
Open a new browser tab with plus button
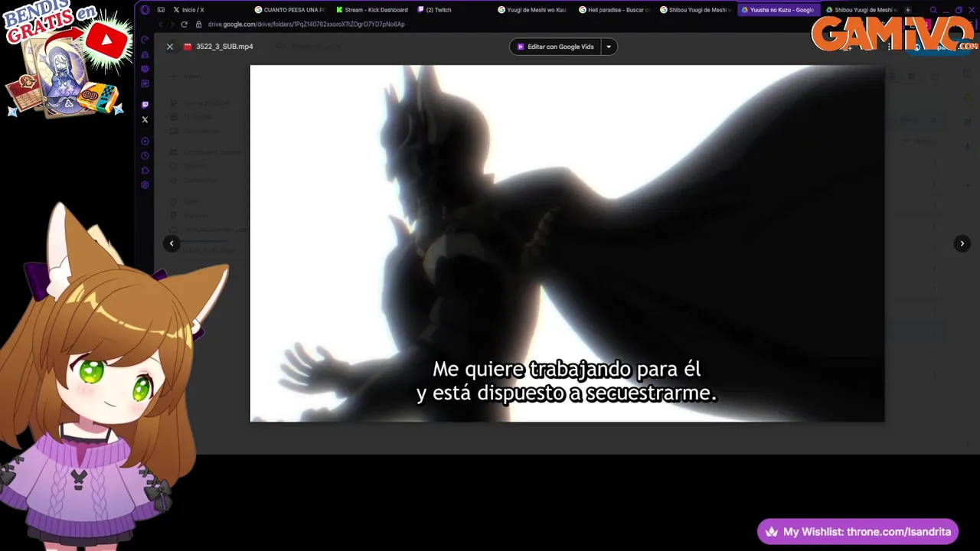coord(908,10)
